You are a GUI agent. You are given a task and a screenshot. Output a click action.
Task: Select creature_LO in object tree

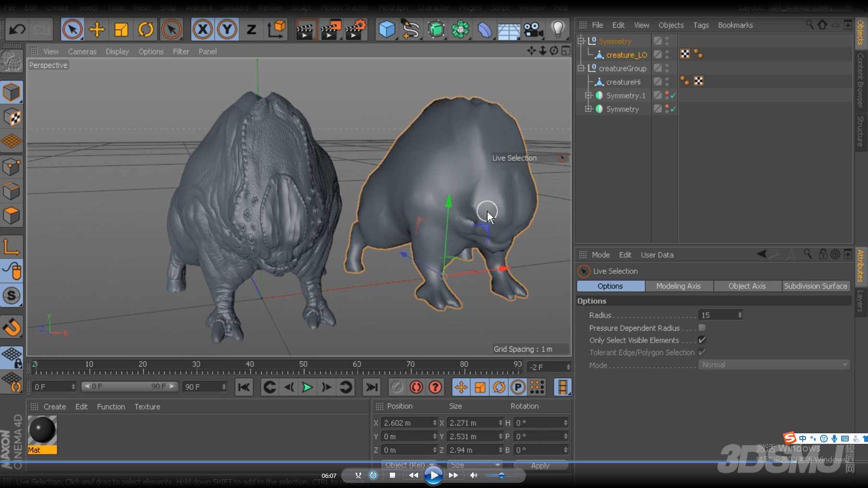(x=627, y=55)
